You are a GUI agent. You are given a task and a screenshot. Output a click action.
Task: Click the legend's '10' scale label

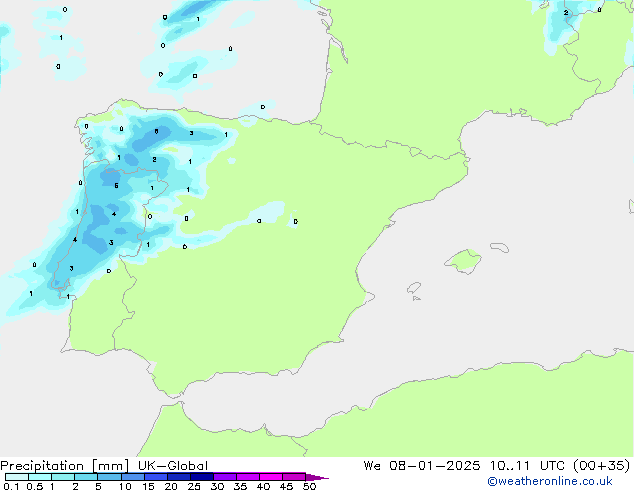[125, 486]
